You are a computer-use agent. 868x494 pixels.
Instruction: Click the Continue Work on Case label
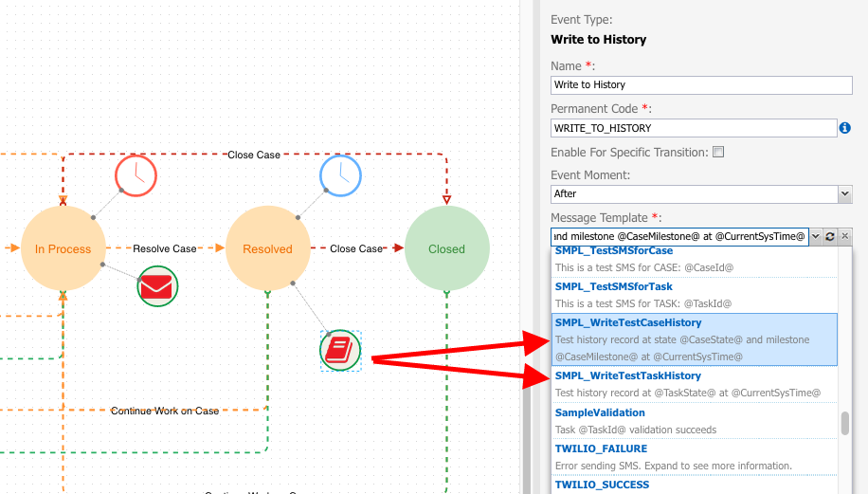tap(165, 411)
